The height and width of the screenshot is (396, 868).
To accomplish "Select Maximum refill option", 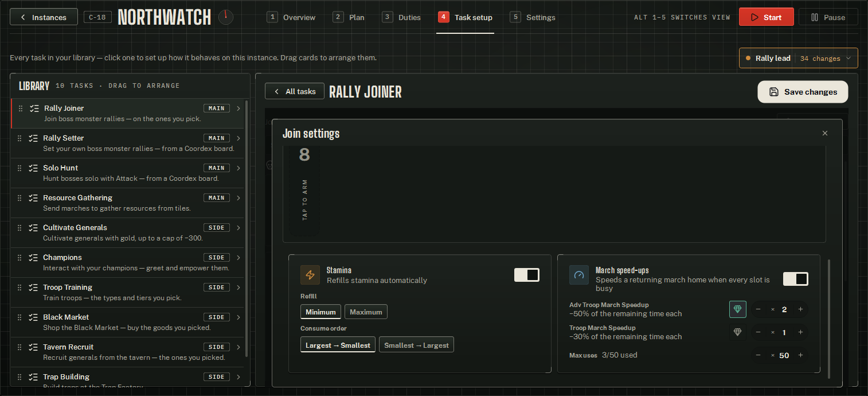I will 366,312.
